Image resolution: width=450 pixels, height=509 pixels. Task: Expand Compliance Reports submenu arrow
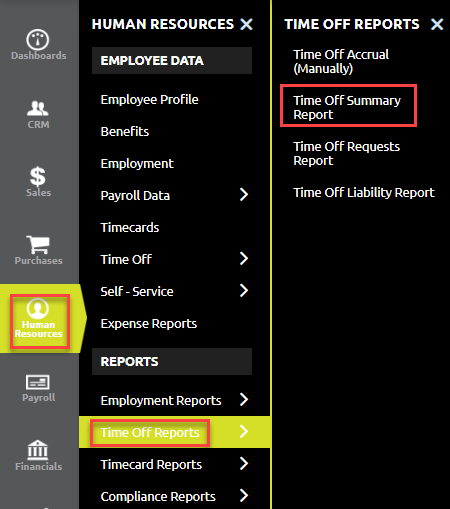244,495
